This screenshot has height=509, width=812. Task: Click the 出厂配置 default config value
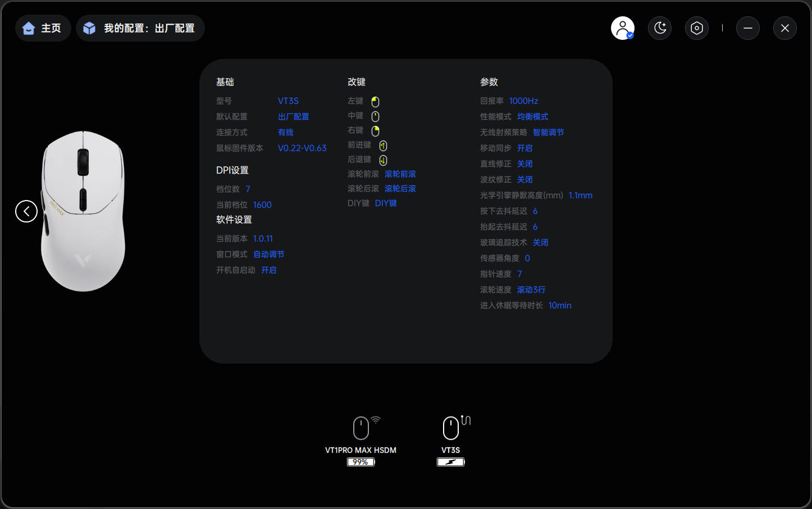click(x=294, y=117)
